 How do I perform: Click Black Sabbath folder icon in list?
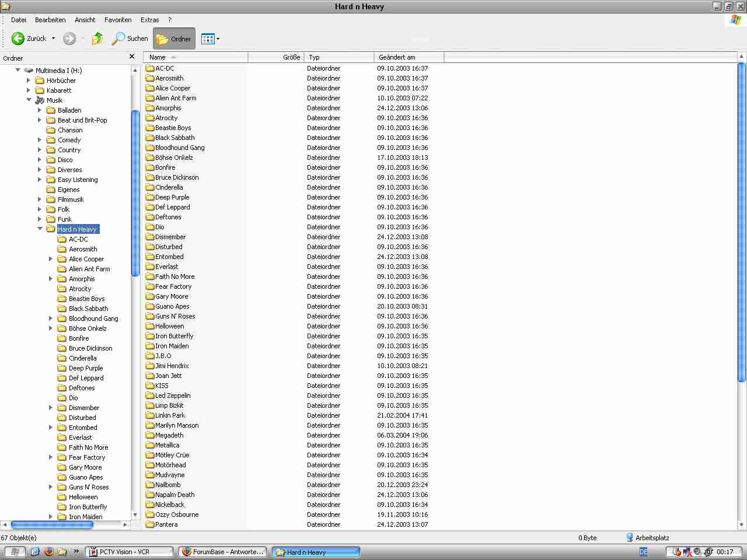click(150, 138)
